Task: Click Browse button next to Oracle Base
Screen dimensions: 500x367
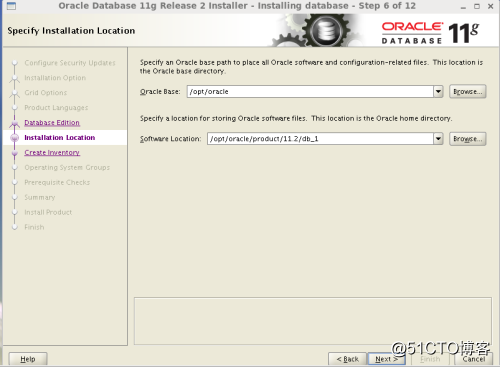Action: point(467,91)
